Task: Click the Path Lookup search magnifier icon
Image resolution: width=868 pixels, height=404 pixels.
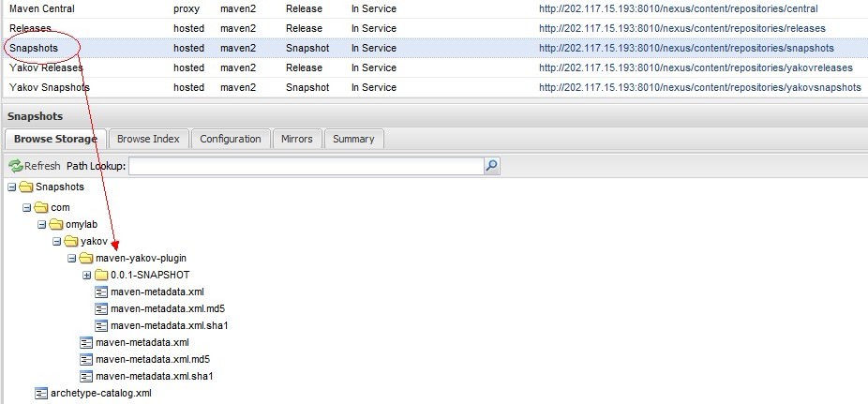Action: (492, 166)
